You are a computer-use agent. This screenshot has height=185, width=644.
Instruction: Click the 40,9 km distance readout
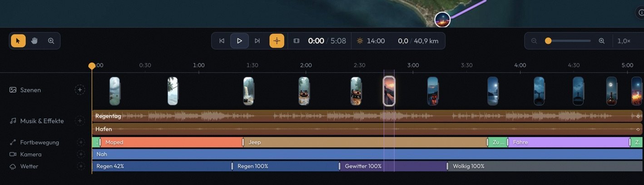coord(427,41)
